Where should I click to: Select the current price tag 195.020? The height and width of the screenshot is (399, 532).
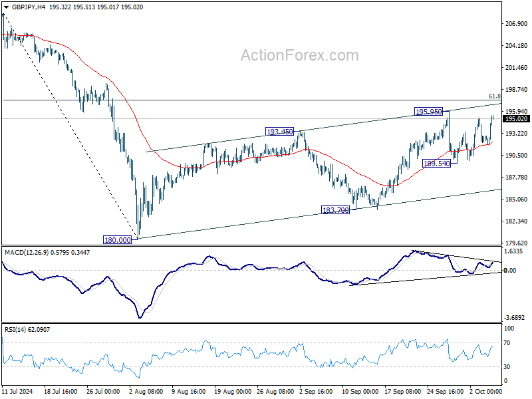point(516,119)
